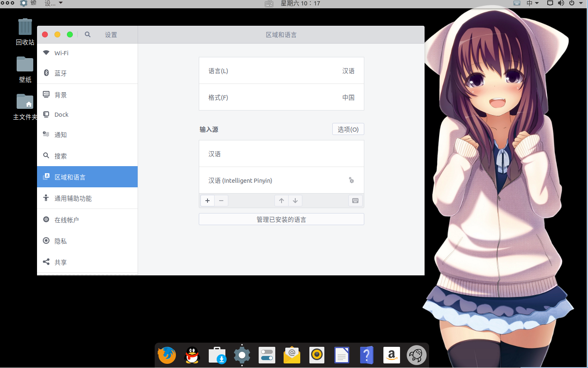Click the three-dots activities button
The image size is (588, 368).
(7, 3)
